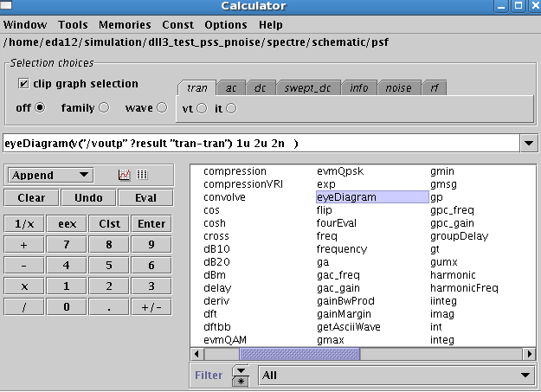Click the Eval button
Image resolution: width=541 pixels, height=392 pixels.
click(x=145, y=197)
